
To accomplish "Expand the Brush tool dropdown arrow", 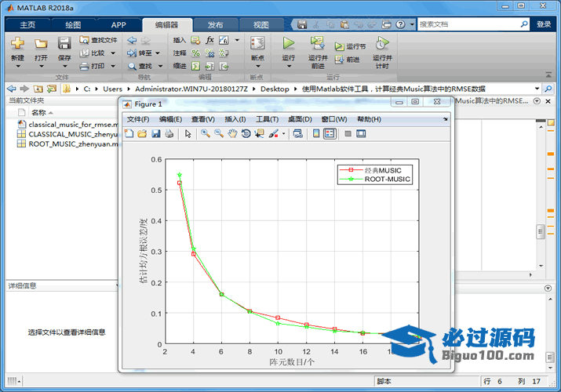I will [x=284, y=134].
